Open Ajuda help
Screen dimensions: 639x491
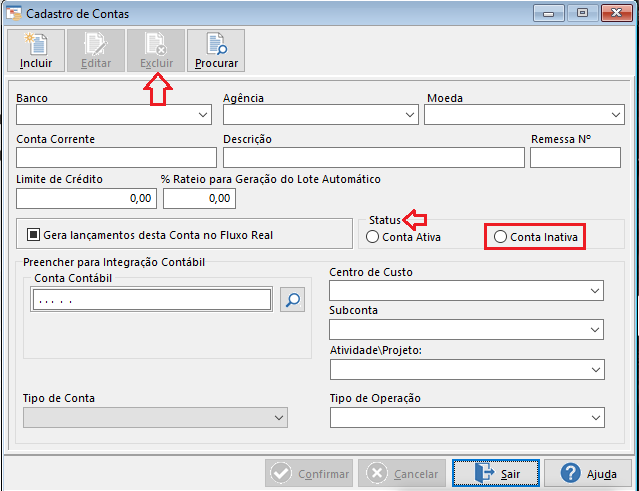coord(588,473)
